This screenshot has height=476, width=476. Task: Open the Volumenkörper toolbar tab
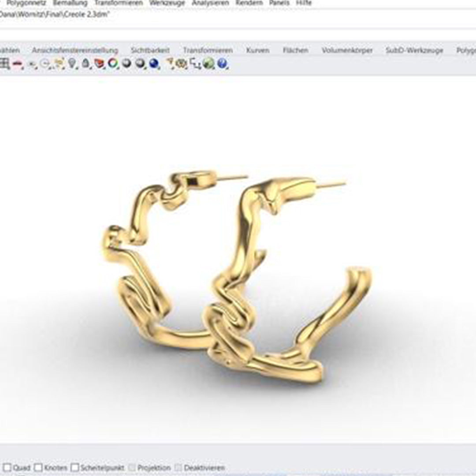coord(347,50)
